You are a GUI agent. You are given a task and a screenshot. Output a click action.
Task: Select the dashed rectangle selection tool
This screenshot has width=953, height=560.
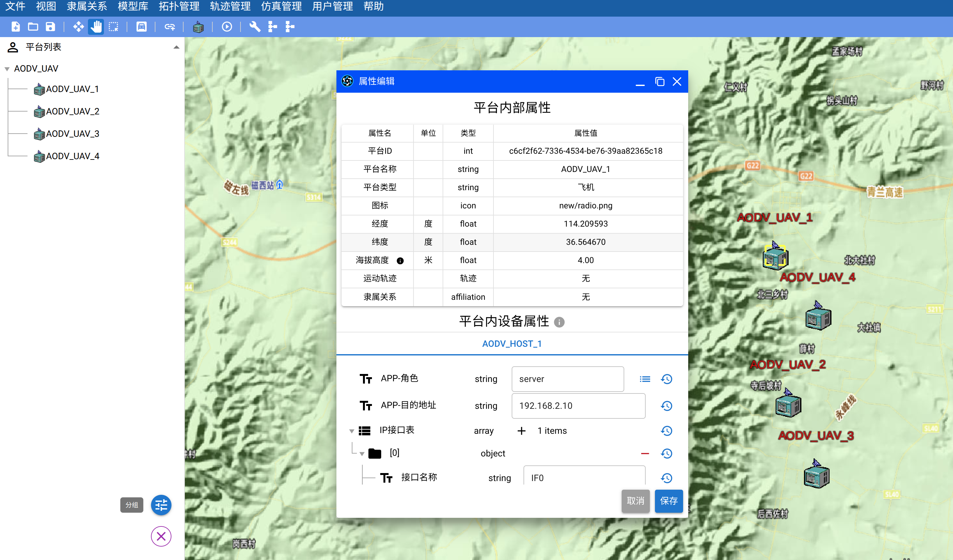(x=114, y=27)
